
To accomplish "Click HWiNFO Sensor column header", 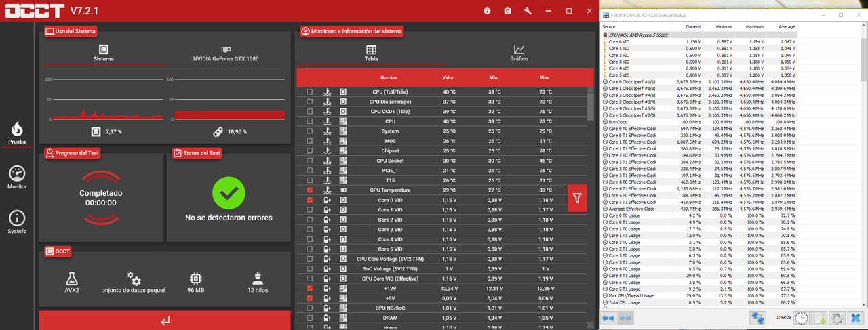I will [x=635, y=26].
